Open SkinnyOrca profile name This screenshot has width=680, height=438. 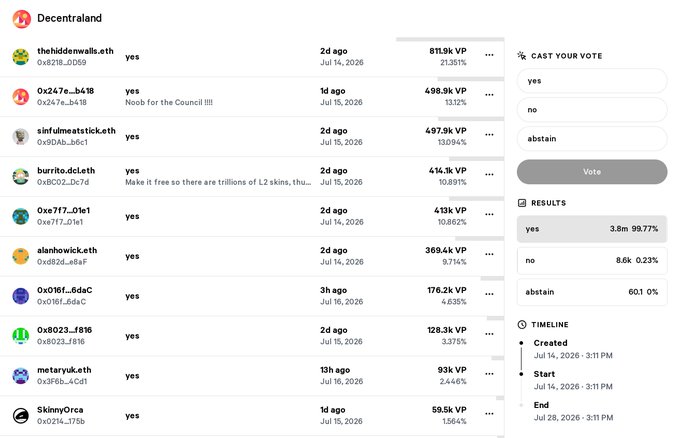click(x=60, y=410)
